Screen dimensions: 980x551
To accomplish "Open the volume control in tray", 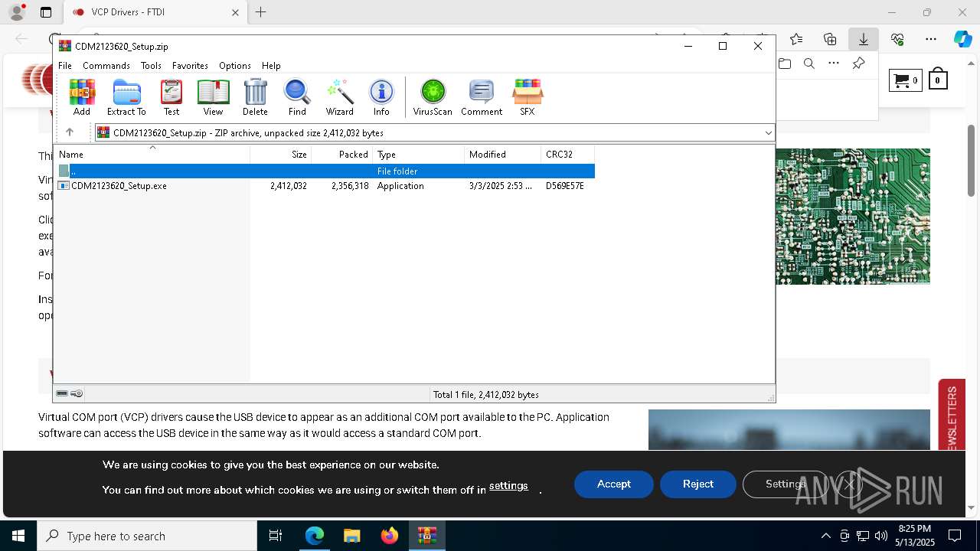I will click(x=881, y=536).
